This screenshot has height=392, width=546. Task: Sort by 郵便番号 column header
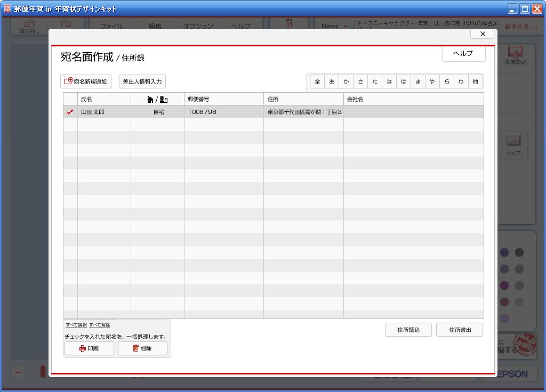[x=224, y=99]
